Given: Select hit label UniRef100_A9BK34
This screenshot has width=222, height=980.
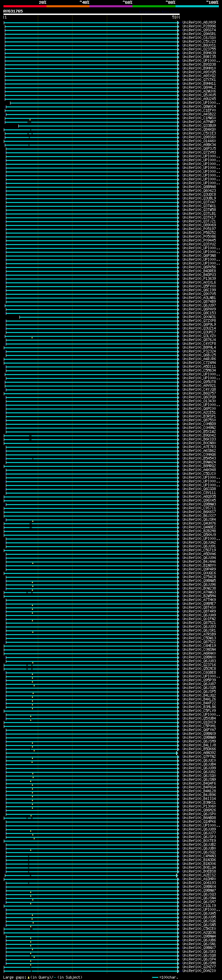Looking at the screenshot, I should pos(199,145).
